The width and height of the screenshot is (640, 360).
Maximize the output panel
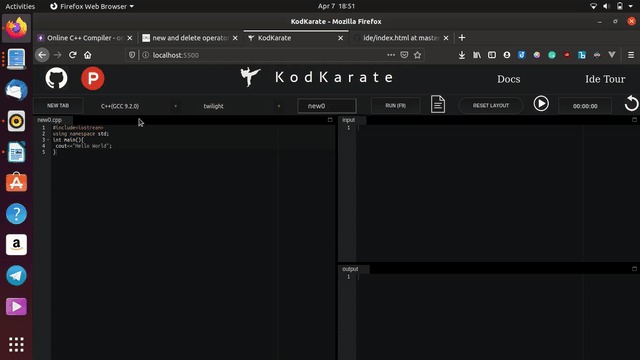click(x=634, y=269)
